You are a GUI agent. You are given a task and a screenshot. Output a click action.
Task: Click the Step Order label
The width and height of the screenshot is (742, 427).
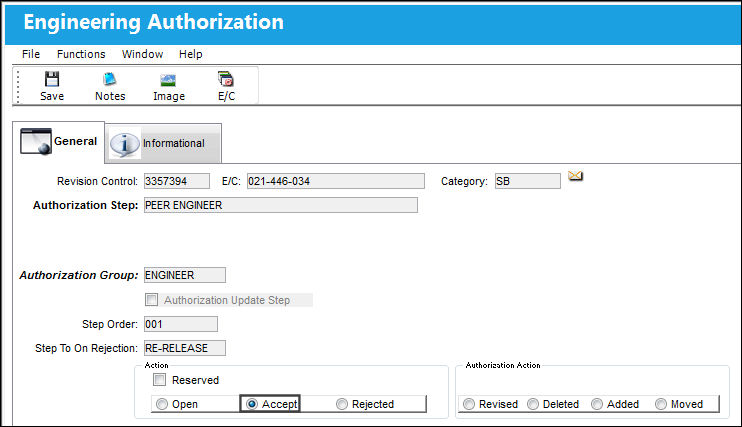(110, 324)
